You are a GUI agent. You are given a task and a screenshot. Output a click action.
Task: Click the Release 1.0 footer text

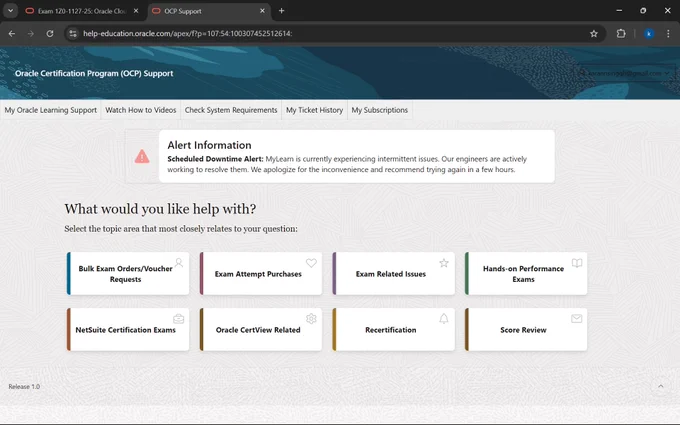click(24, 386)
